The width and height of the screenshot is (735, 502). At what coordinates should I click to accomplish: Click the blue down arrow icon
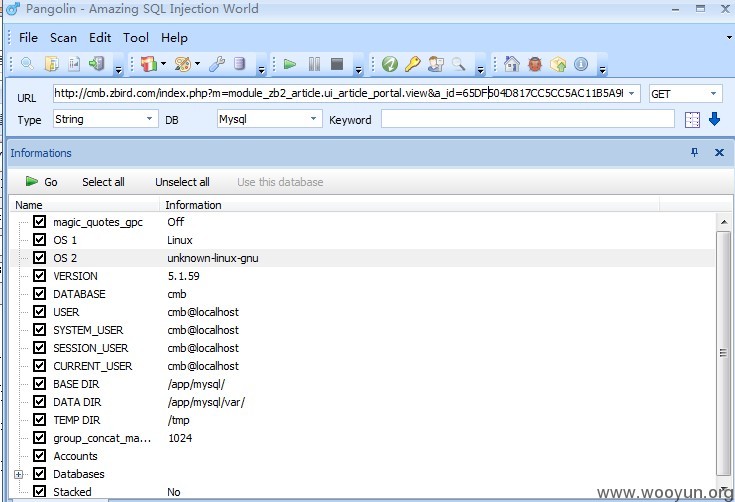click(x=714, y=119)
